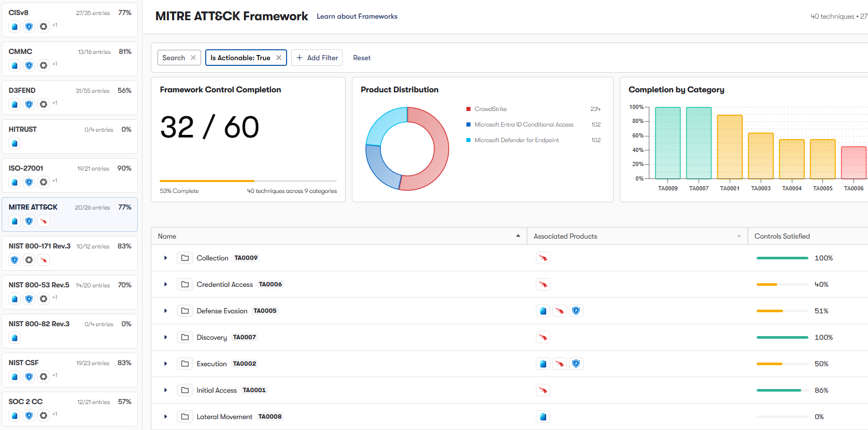Click the TA0006 red bar in chart

[853, 163]
